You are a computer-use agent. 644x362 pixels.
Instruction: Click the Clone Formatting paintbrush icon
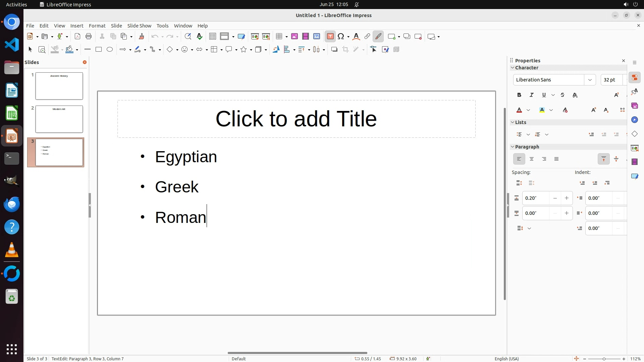click(141, 37)
